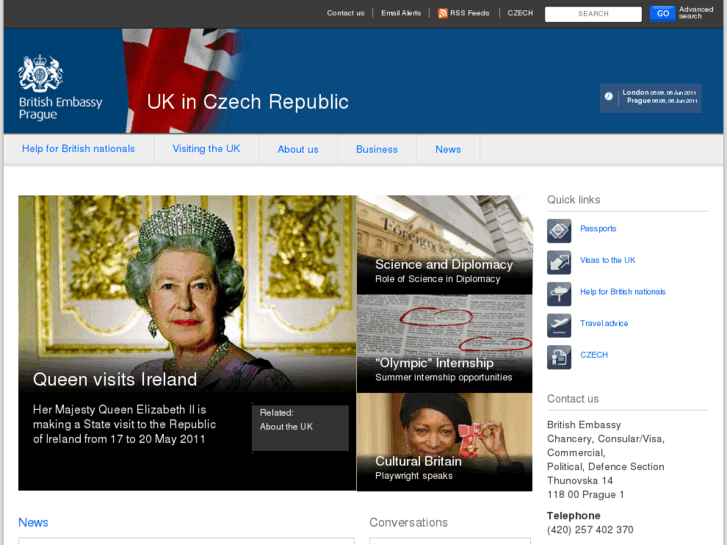The image size is (727, 545).
Task: Open Advanced search link
Action: 696,13
